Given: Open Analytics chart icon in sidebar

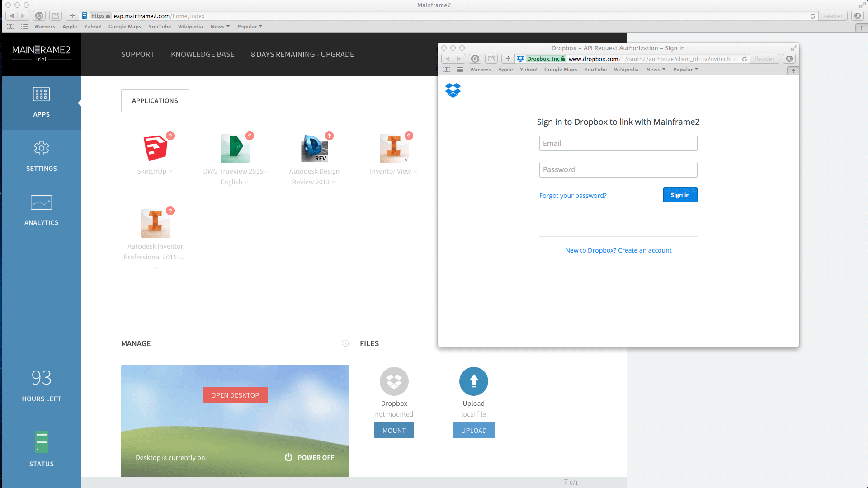Looking at the screenshot, I should (x=41, y=202).
